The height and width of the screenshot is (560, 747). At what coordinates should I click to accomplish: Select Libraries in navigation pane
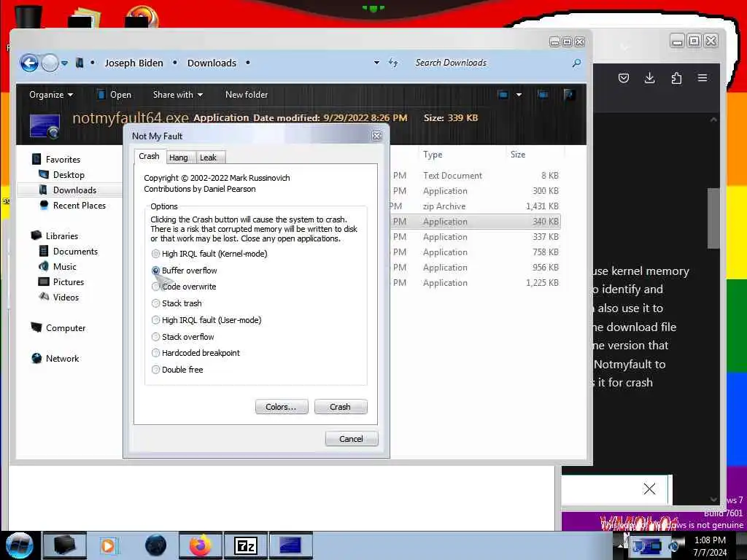point(62,236)
